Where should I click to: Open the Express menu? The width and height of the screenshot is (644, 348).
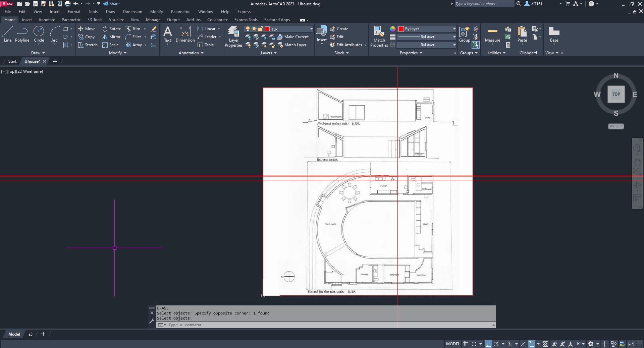tap(244, 12)
